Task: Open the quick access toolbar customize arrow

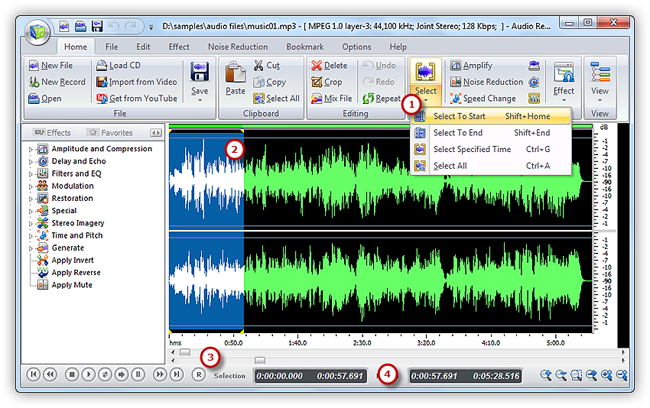Action: [x=151, y=27]
